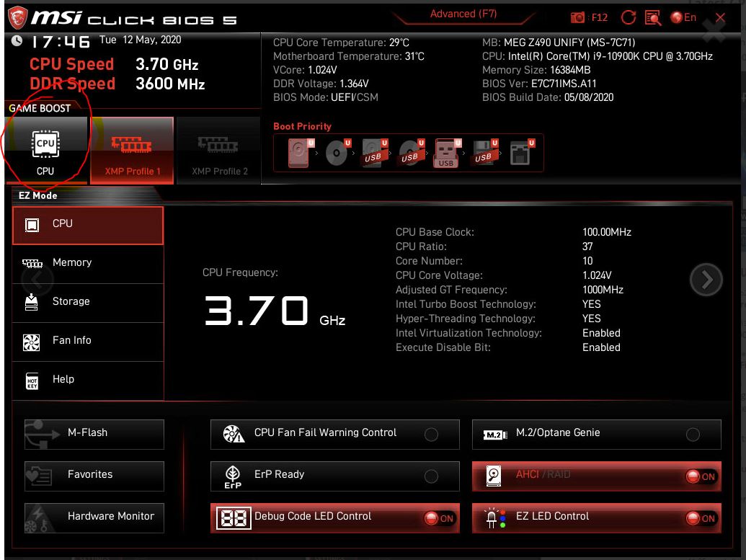Close the BIOS with the red X
The width and height of the screenshot is (746, 560).
[x=720, y=17]
